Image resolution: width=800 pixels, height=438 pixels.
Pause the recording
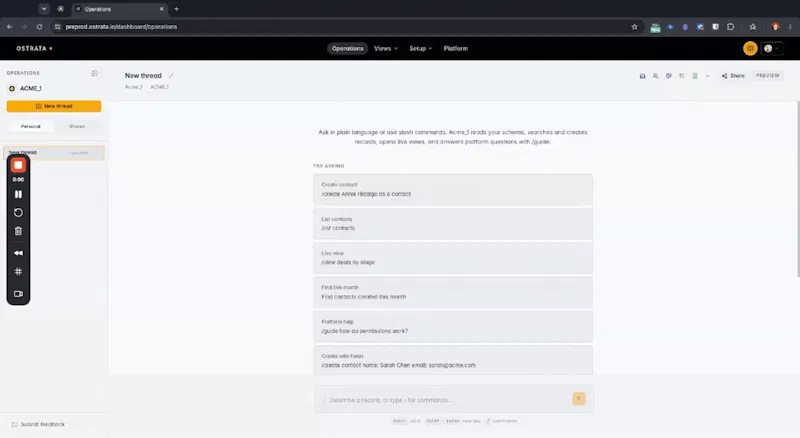point(18,194)
